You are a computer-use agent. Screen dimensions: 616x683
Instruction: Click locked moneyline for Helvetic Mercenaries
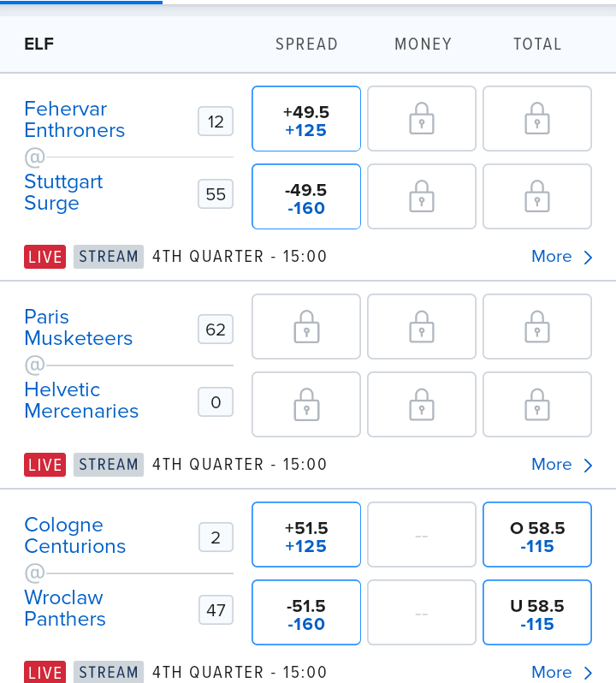422,405
